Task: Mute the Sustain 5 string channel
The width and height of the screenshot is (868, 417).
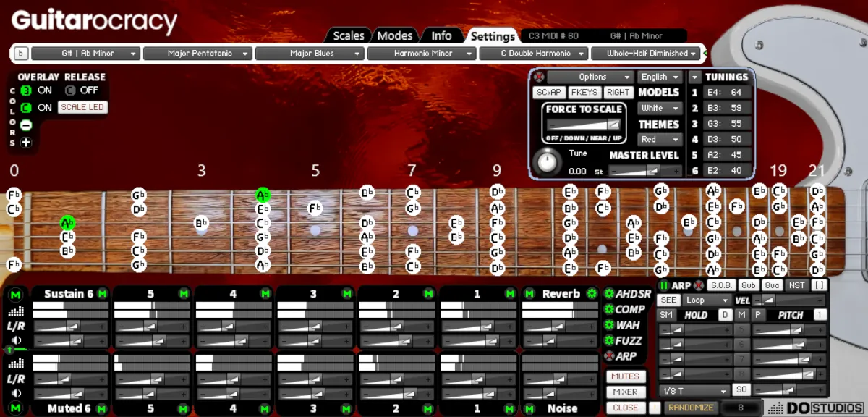Action: click(x=184, y=293)
